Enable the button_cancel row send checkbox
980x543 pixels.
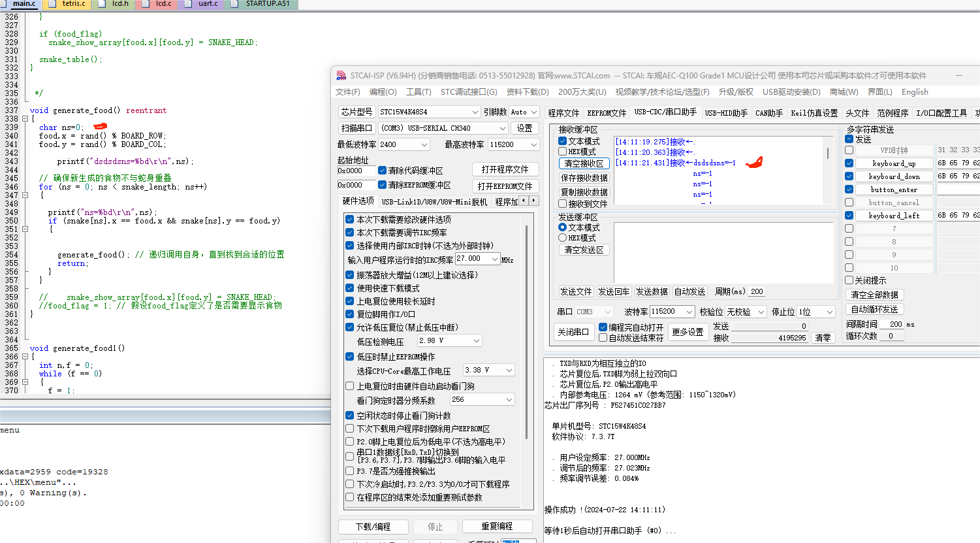pos(849,203)
